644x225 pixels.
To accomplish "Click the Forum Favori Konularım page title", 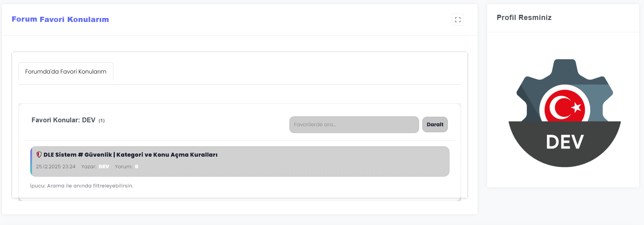I will point(60,19).
